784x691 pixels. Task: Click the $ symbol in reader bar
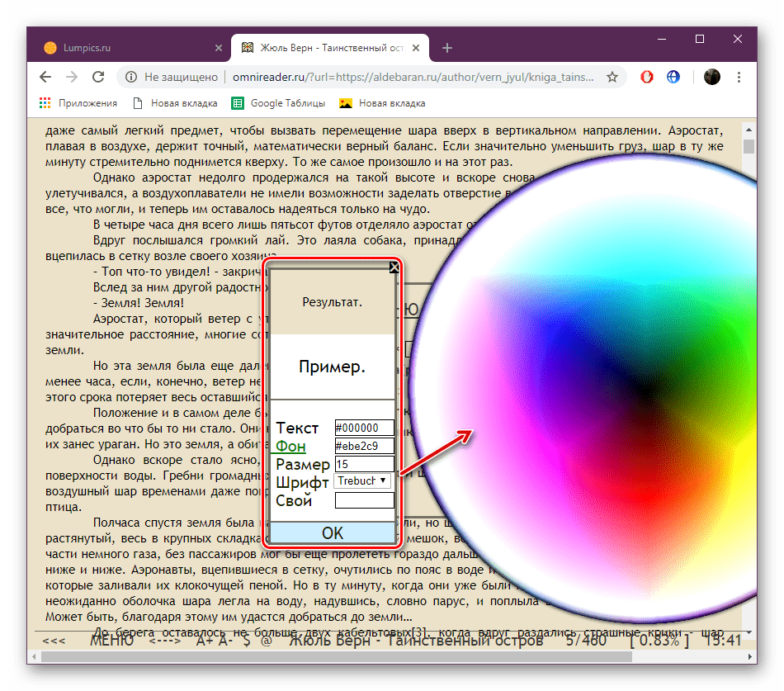(247, 641)
